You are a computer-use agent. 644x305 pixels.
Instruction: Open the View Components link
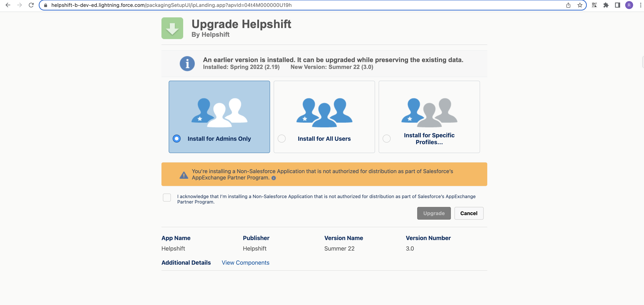point(245,262)
